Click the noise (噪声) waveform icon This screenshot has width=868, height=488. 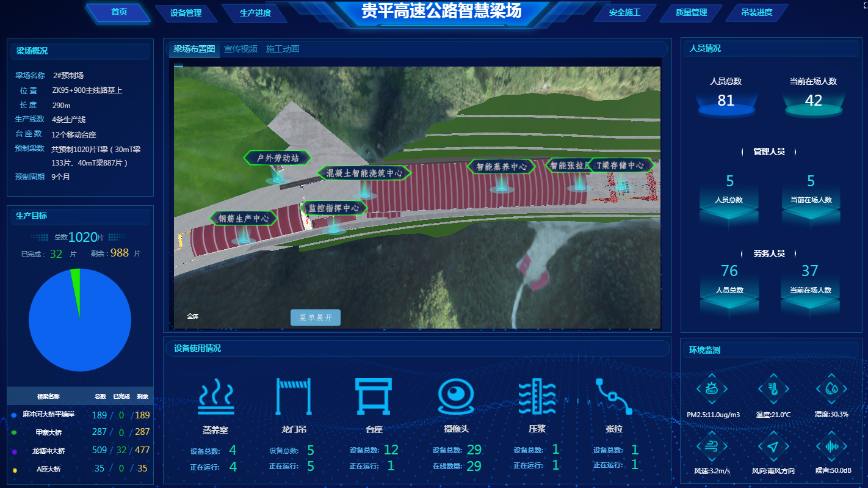[831, 446]
